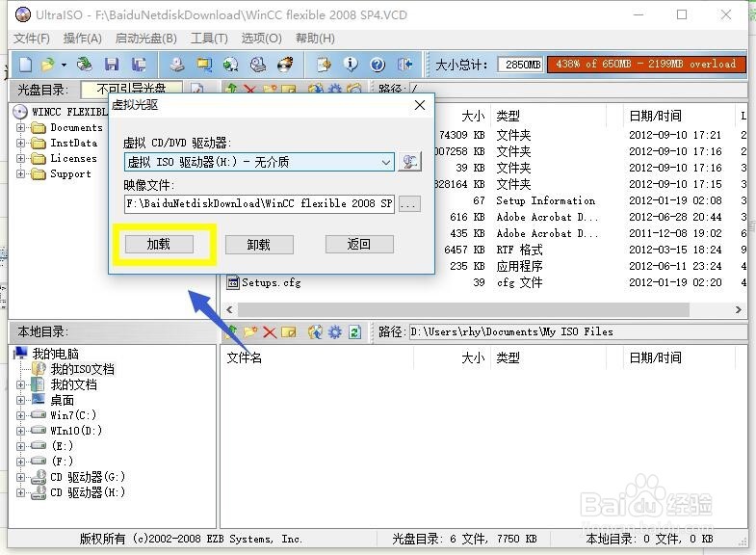The image size is (756, 555).
Task: Expand the WIn10(D:) drive node
Action: pyautogui.click(x=21, y=431)
